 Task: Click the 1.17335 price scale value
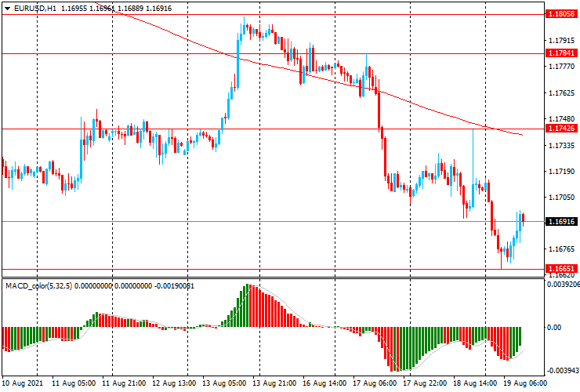pyautogui.click(x=562, y=146)
